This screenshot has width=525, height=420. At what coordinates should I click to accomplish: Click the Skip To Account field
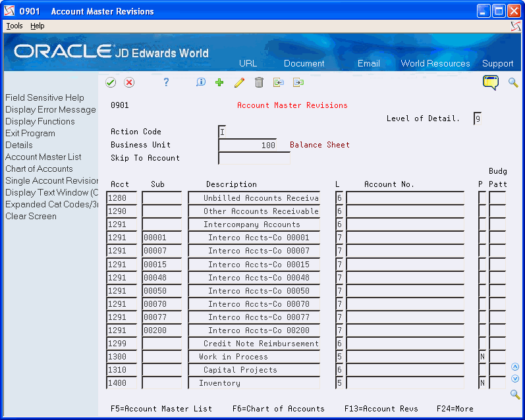(254, 158)
